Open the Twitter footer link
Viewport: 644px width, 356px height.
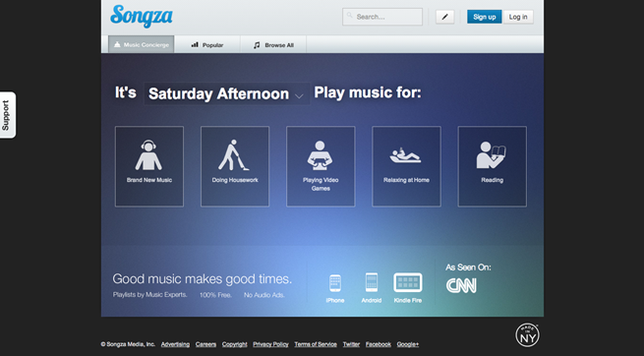[x=351, y=344]
